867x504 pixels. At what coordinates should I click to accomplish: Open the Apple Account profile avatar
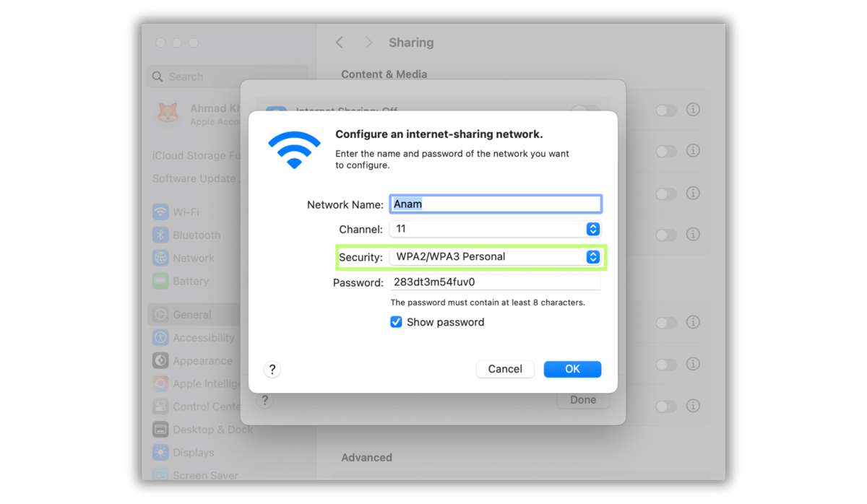click(x=168, y=113)
